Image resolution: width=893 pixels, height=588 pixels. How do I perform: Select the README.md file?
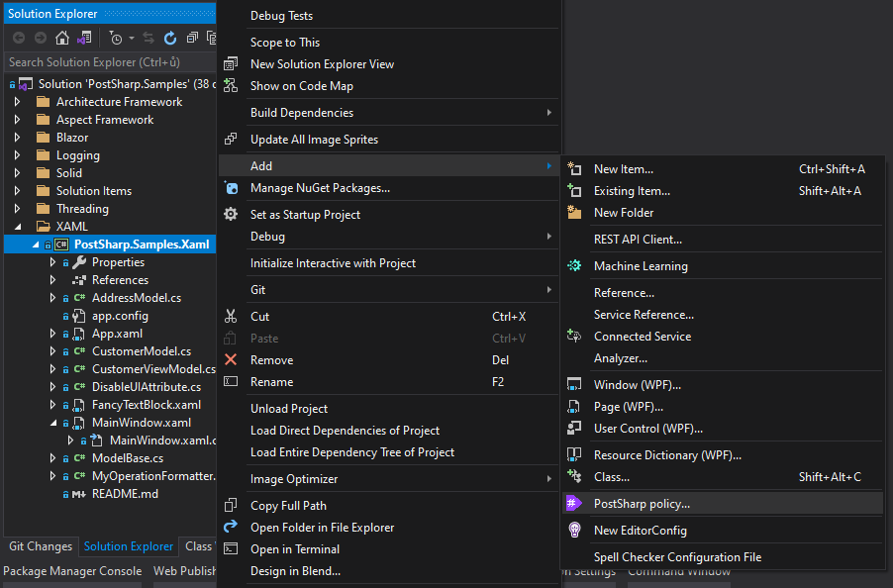126,494
